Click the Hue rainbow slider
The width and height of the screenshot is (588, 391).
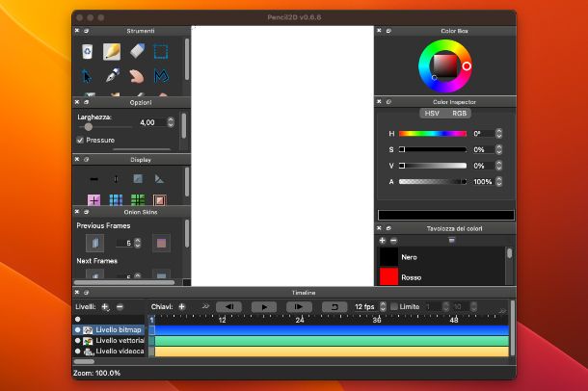[433, 134]
